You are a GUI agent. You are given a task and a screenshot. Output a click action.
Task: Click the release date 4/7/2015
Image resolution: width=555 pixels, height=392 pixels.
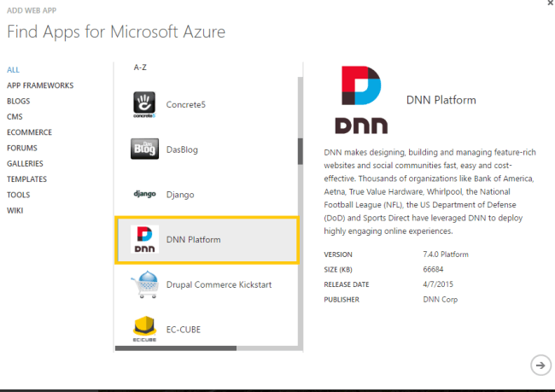coord(438,284)
